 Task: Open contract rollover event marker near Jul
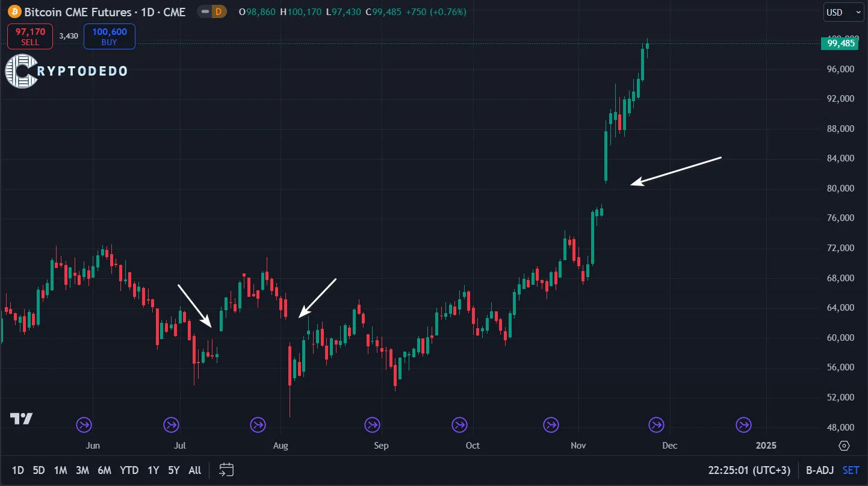(x=172, y=425)
